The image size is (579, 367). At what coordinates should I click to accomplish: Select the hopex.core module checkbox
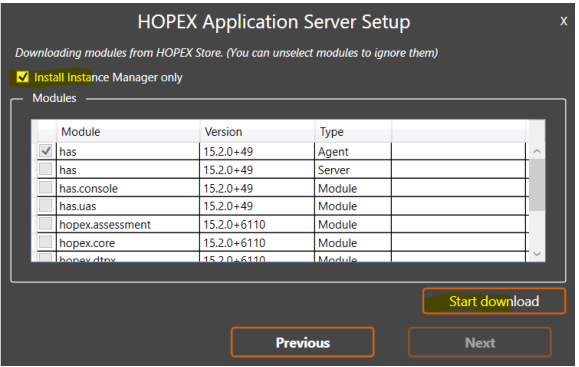click(46, 242)
